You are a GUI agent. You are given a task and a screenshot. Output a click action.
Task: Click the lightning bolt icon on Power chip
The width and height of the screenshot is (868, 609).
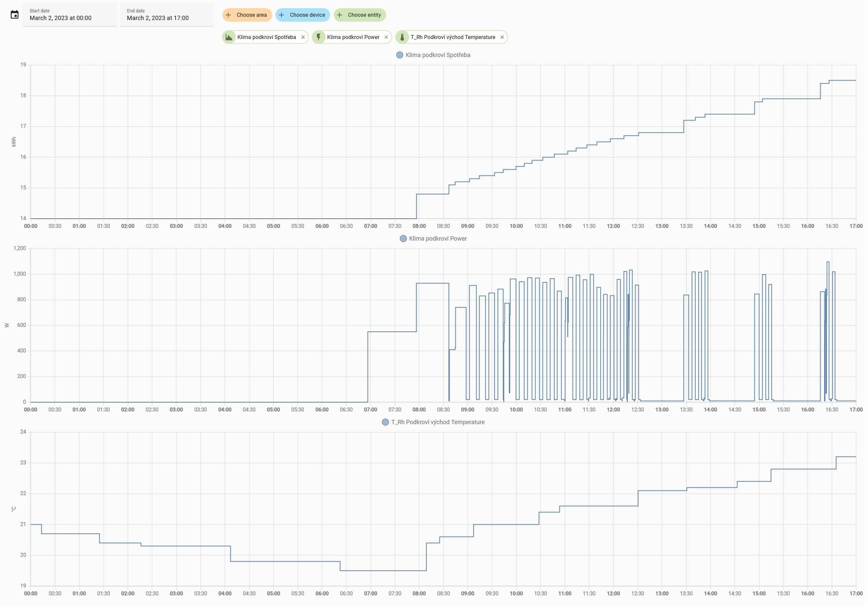(319, 37)
